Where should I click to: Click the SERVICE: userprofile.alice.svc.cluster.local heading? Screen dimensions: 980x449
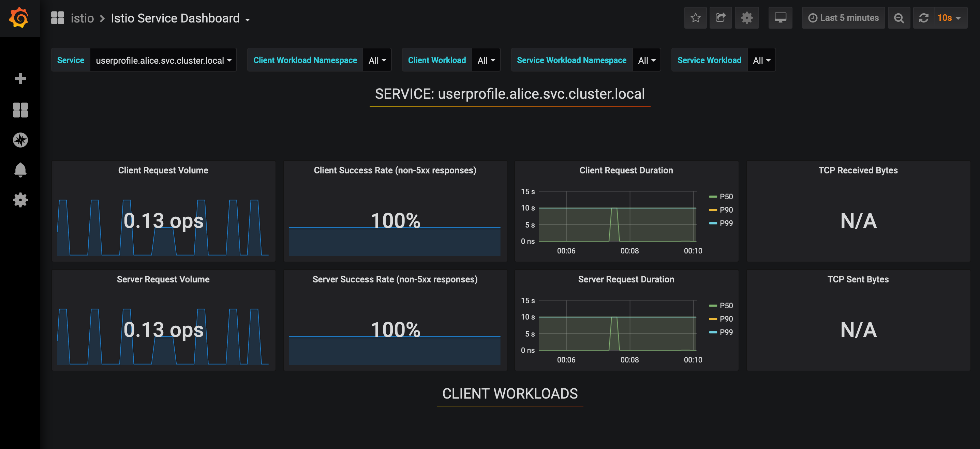click(510, 94)
